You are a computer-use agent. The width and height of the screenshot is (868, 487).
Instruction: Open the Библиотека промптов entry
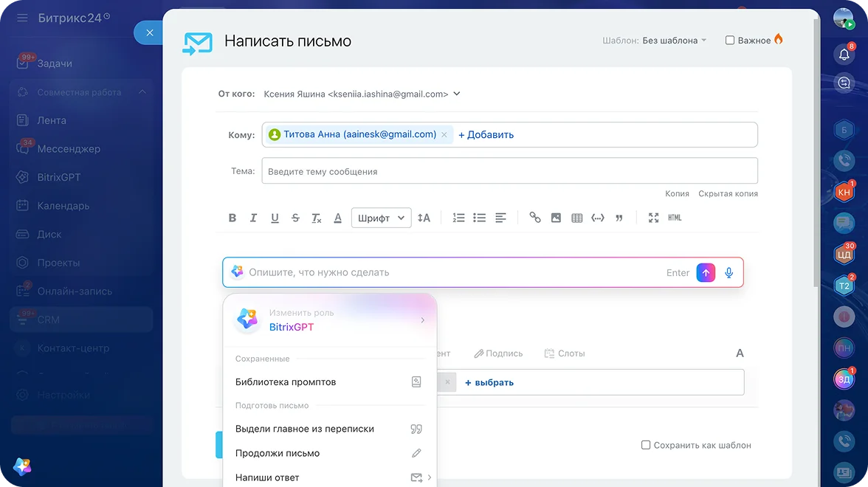[x=329, y=382]
